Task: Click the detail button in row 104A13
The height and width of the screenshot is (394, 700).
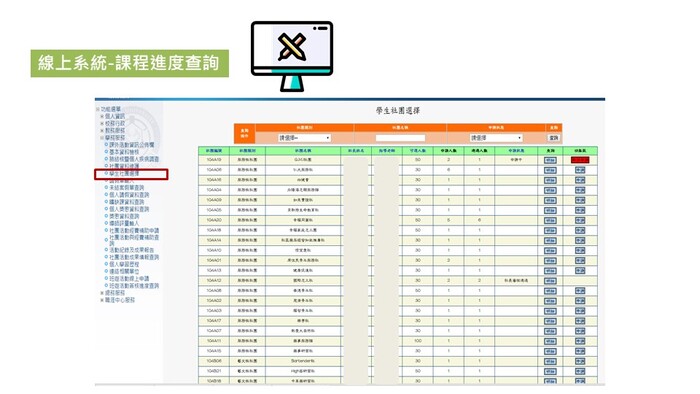Action: (550, 271)
